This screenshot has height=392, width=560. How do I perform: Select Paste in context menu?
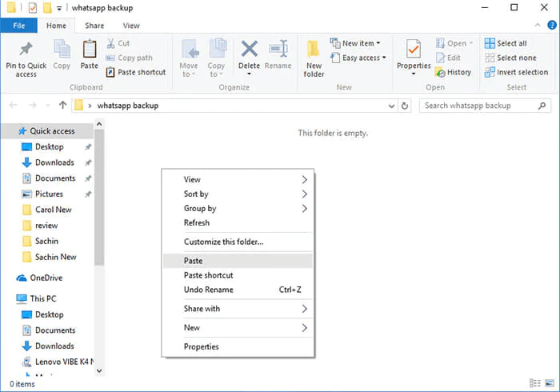coord(238,261)
